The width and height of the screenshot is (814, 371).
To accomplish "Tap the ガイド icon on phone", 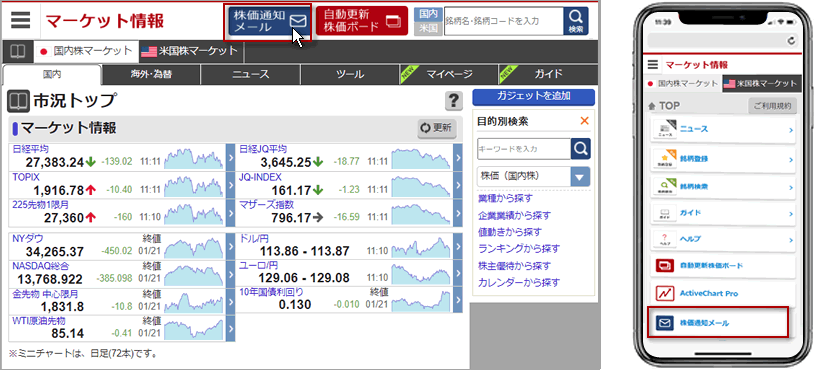I will click(x=664, y=213).
